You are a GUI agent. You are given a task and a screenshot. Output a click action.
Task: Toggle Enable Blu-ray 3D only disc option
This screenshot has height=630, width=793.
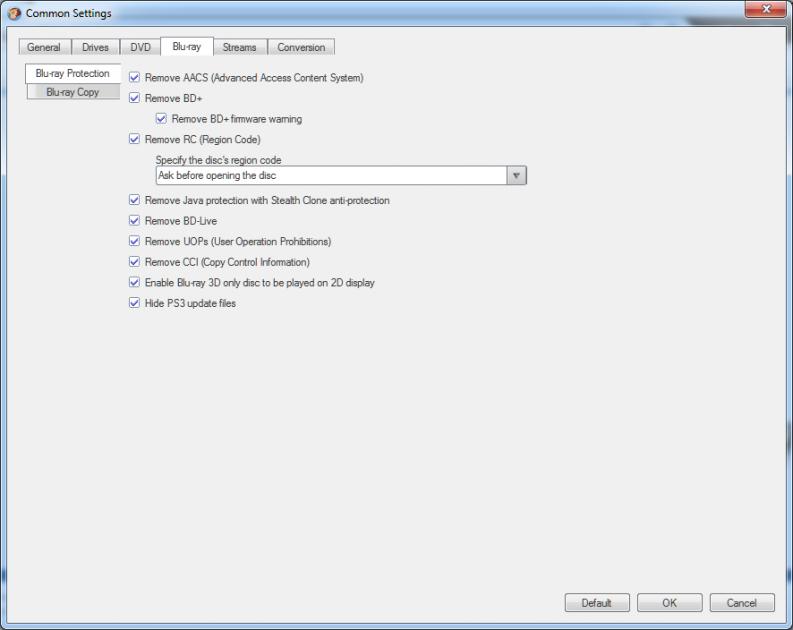tap(134, 283)
